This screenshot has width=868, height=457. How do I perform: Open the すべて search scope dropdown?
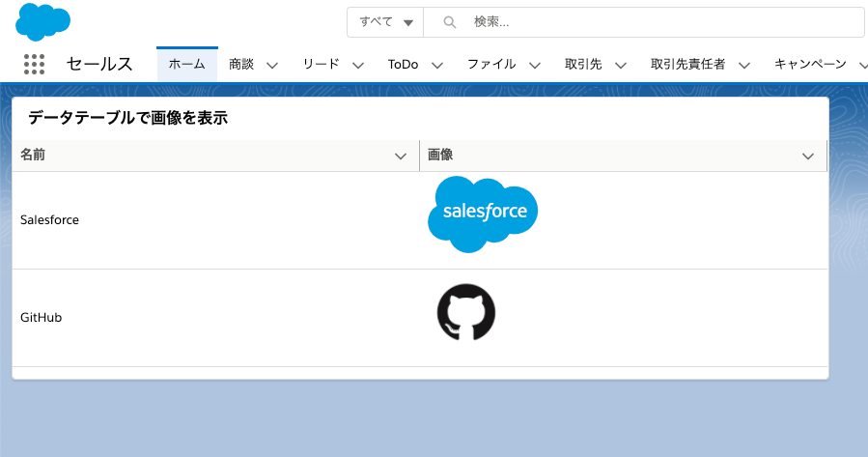pos(385,22)
